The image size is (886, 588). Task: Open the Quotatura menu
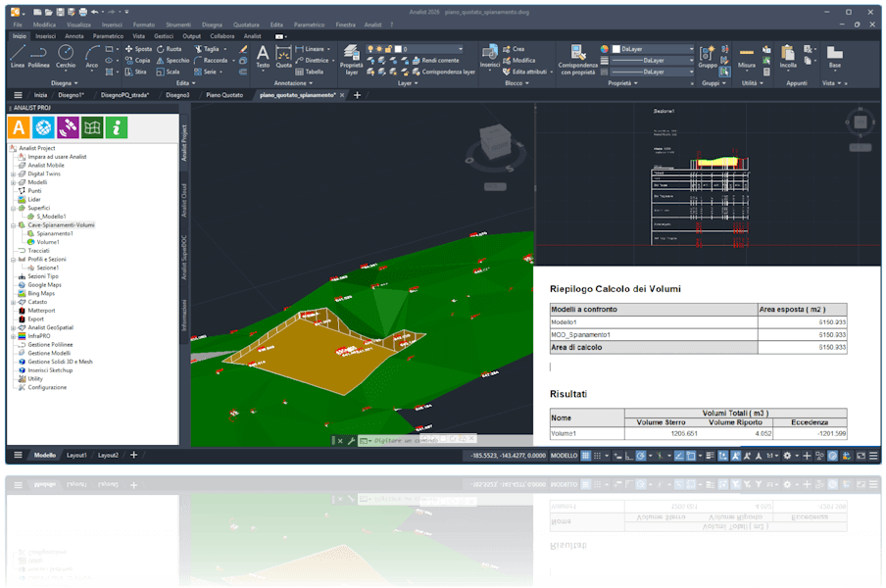[x=246, y=24]
